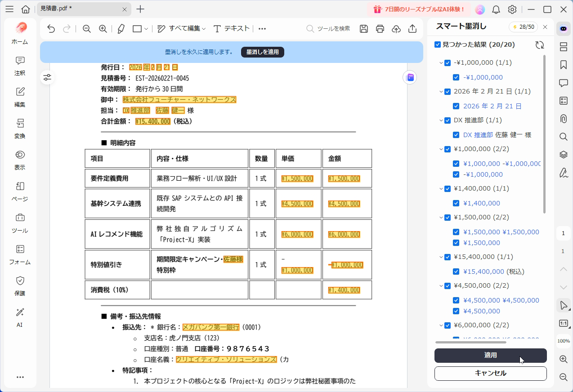Uncheck the -¥1,000,000 redaction result

click(456, 77)
